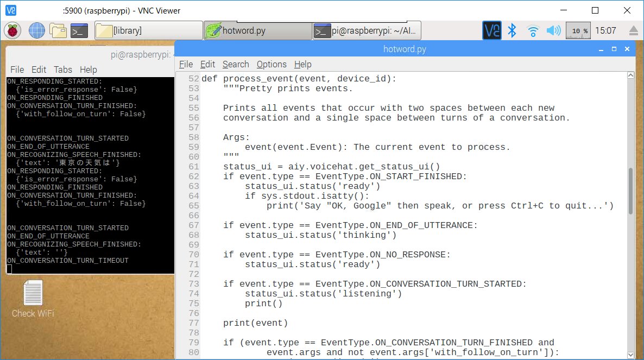This screenshot has width=644, height=360.
Task: Click the editor's scroll up arrow
Action: [x=631, y=75]
